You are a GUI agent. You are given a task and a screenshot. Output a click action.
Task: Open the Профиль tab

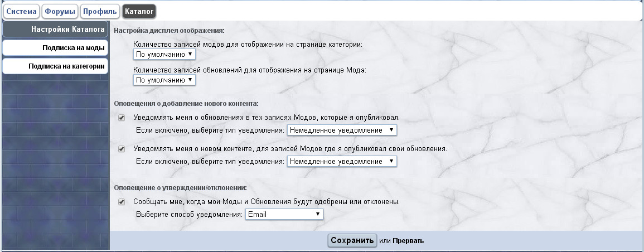(x=100, y=12)
